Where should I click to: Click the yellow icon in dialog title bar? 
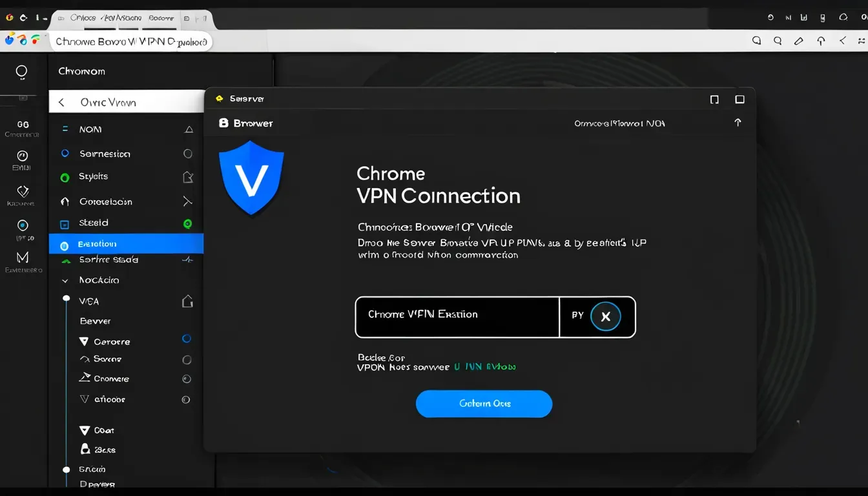(219, 99)
